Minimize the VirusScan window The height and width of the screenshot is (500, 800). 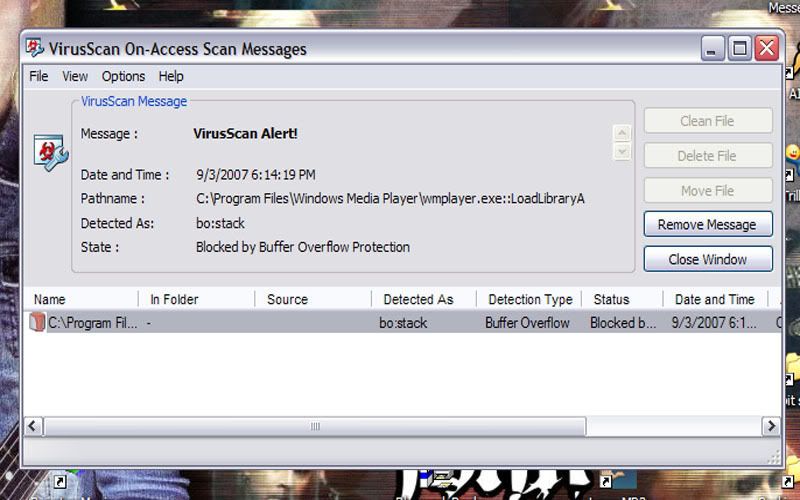[712, 48]
